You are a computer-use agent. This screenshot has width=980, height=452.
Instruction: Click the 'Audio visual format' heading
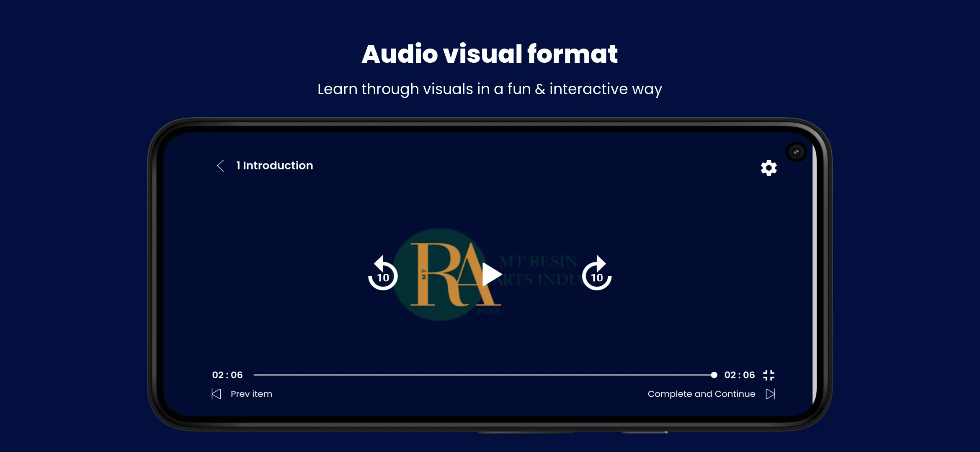[490, 54]
